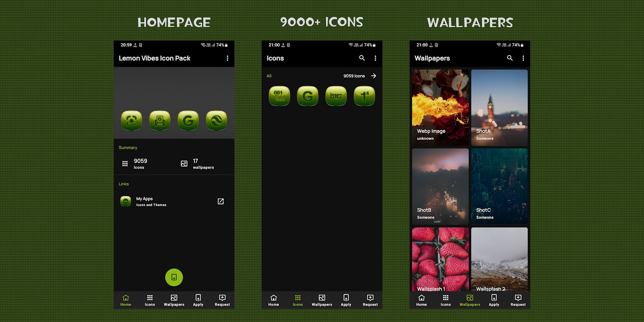This screenshot has width=644, height=322.
Task: Tap the search icon on Wallpapers screen
Action: 510,58
